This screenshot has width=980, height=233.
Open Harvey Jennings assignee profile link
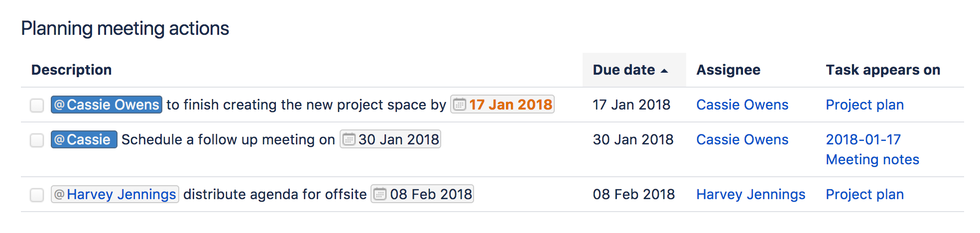click(x=750, y=194)
